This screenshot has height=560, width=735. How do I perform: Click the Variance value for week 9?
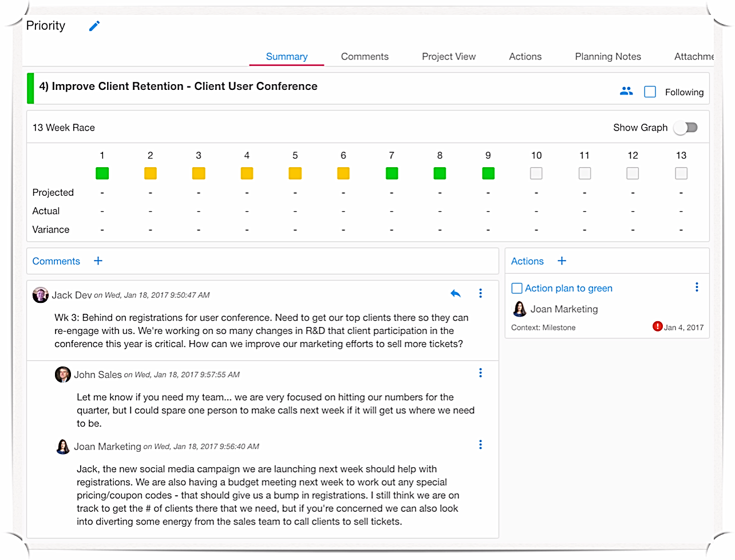(x=488, y=230)
